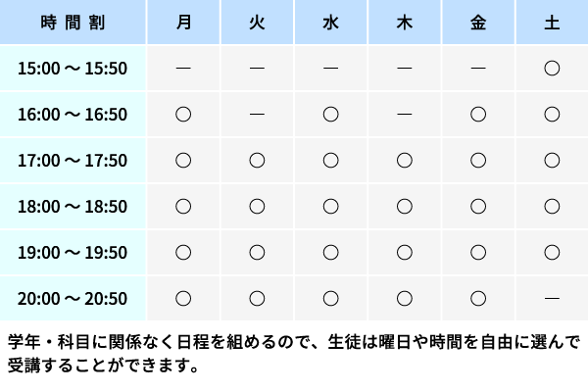Screen dimensions: 588x392
Task: Click the Saturday 19:00～19:50 circle
Action: point(552,253)
